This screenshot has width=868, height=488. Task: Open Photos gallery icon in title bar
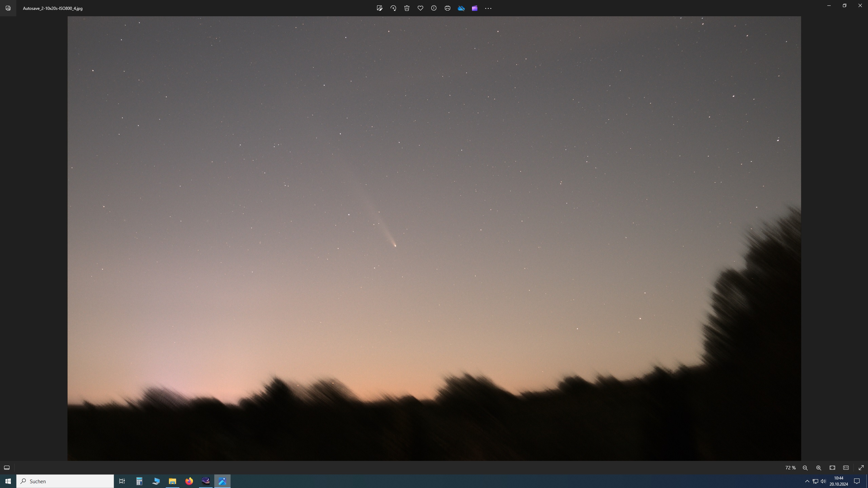8,8
